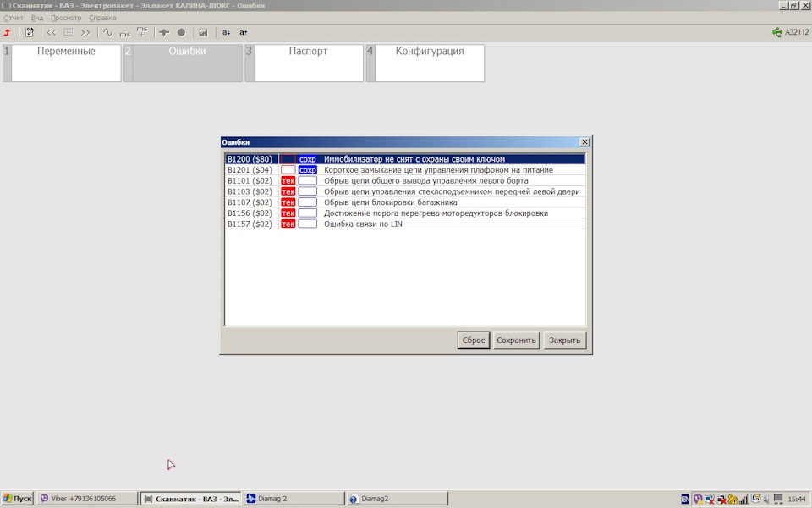Viewport: 812px width, 508px height.
Task: Click the round record toolbar icon
Action: (181, 33)
